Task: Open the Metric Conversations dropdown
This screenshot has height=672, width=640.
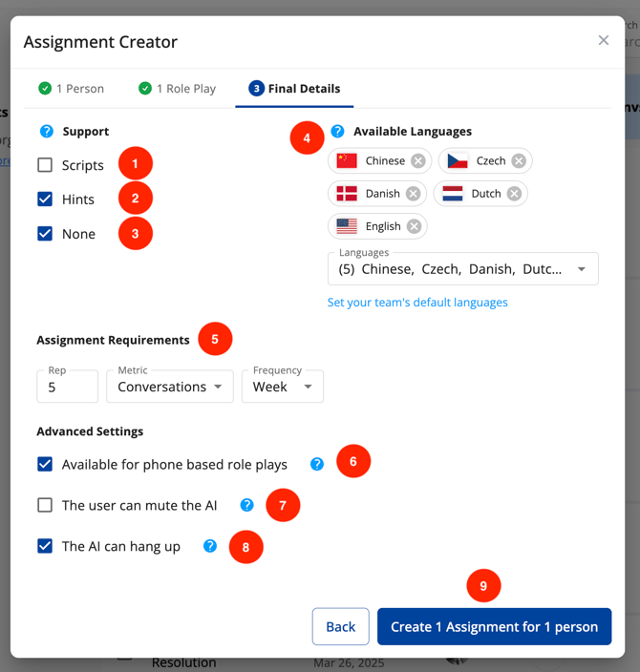Action: (170, 387)
